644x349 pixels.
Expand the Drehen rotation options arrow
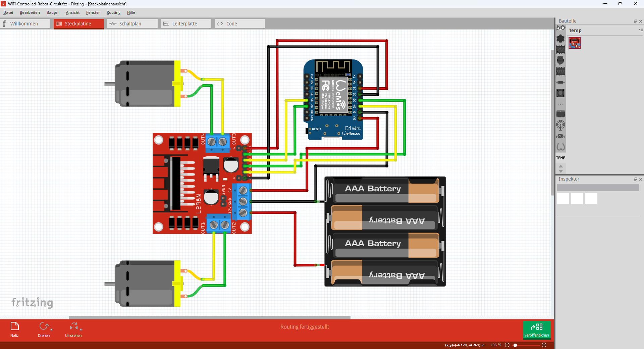pyautogui.click(x=51, y=330)
